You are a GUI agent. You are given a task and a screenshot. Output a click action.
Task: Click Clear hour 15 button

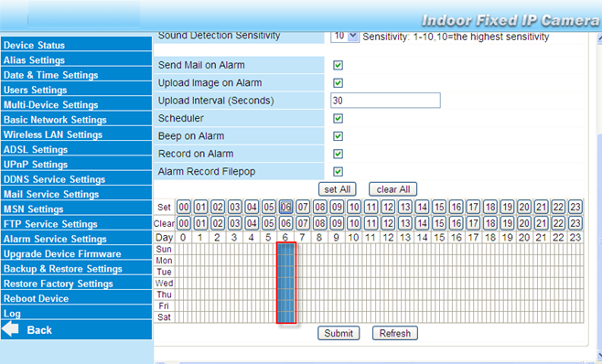439,223
